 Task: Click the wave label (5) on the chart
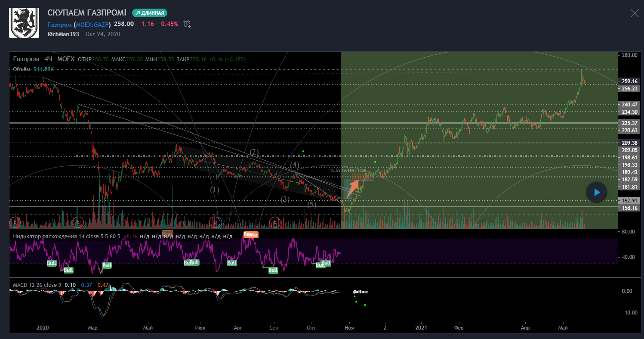312,204
